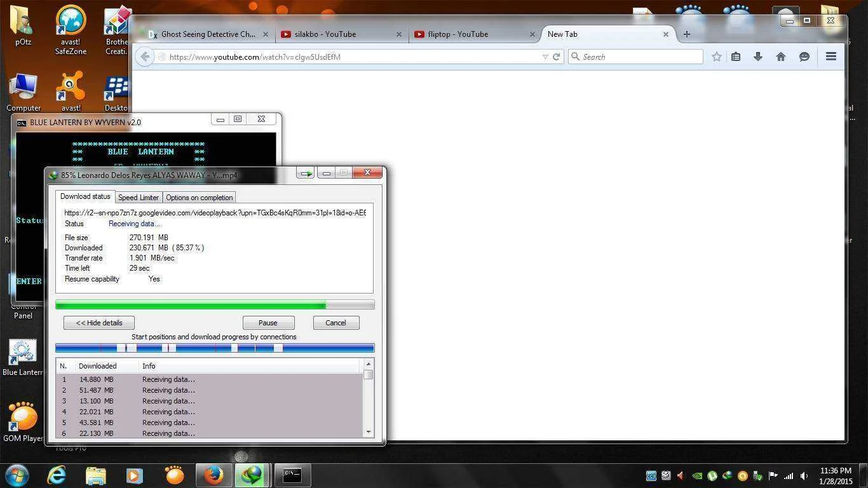Select connection row with 13.100 MB
Screen dimensions: 868x488
pyautogui.click(x=209, y=401)
